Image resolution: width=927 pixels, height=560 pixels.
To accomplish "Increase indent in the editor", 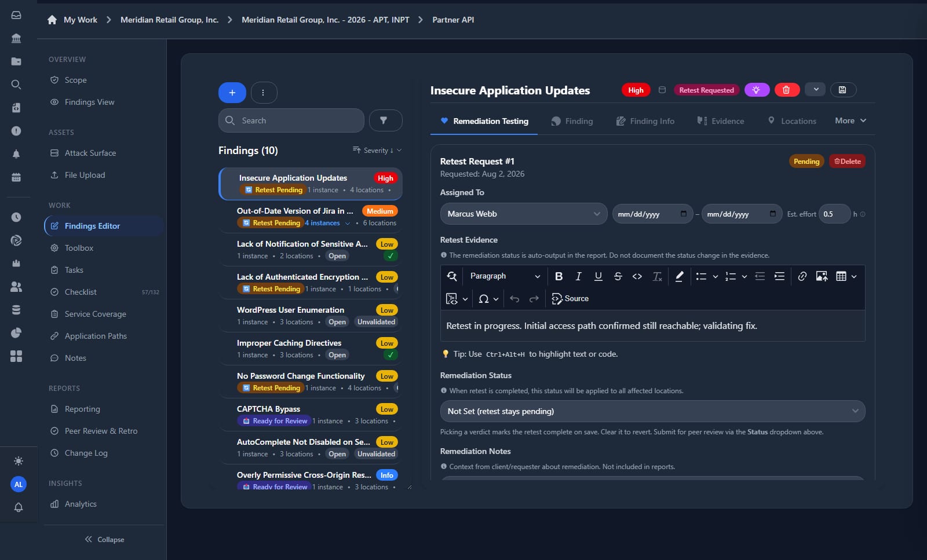I will pyautogui.click(x=780, y=276).
